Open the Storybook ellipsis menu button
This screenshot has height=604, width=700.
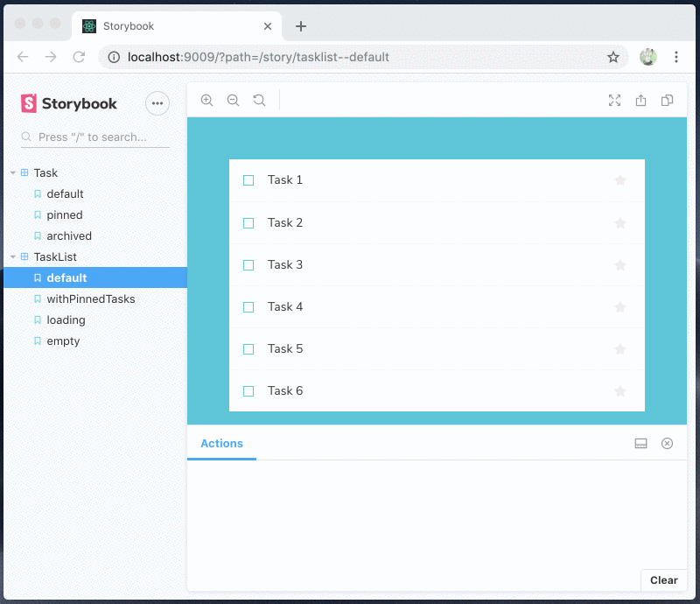(x=157, y=103)
